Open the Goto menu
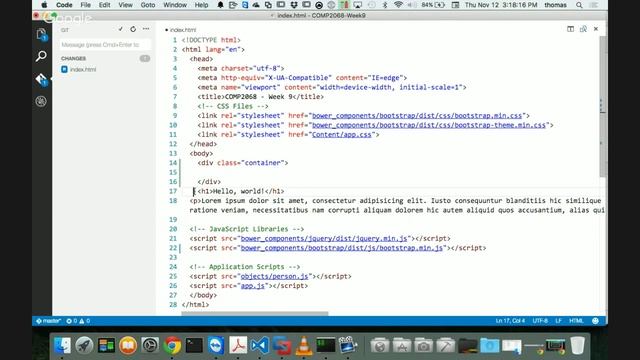The width and height of the screenshot is (640, 360). (x=148, y=5)
